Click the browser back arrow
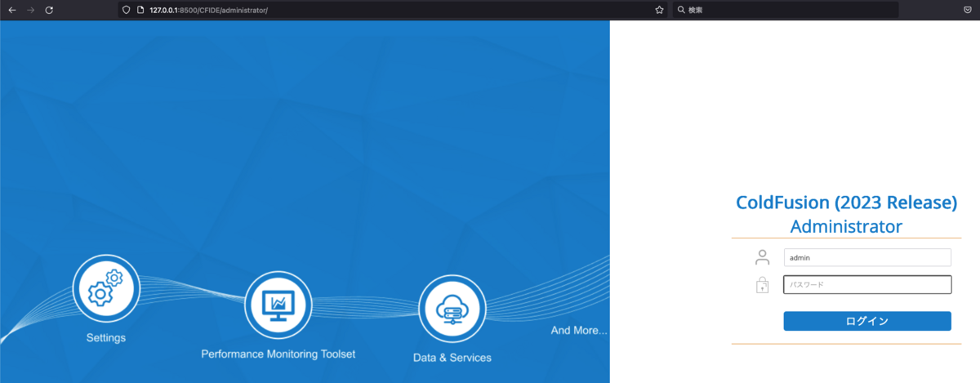Image resolution: width=980 pixels, height=383 pixels. (11, 10)
